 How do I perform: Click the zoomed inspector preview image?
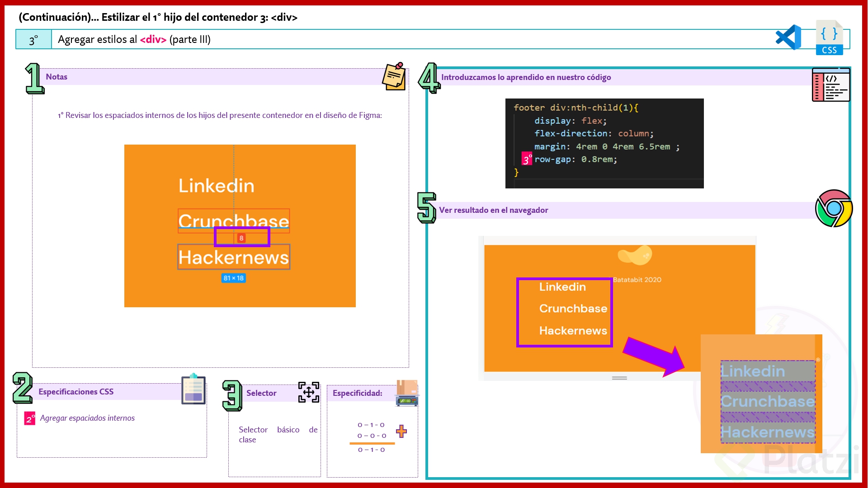click(x=761, y=394)
